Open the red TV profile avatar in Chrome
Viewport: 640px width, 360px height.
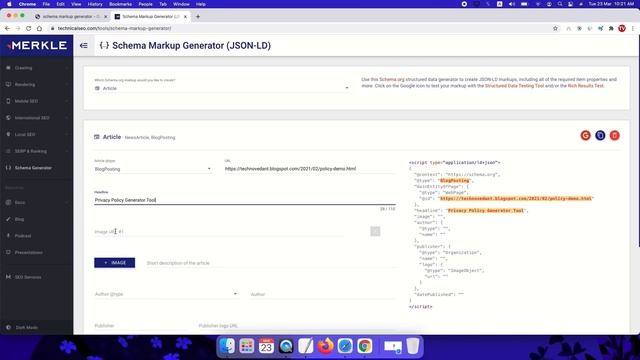tap(622, 29)
